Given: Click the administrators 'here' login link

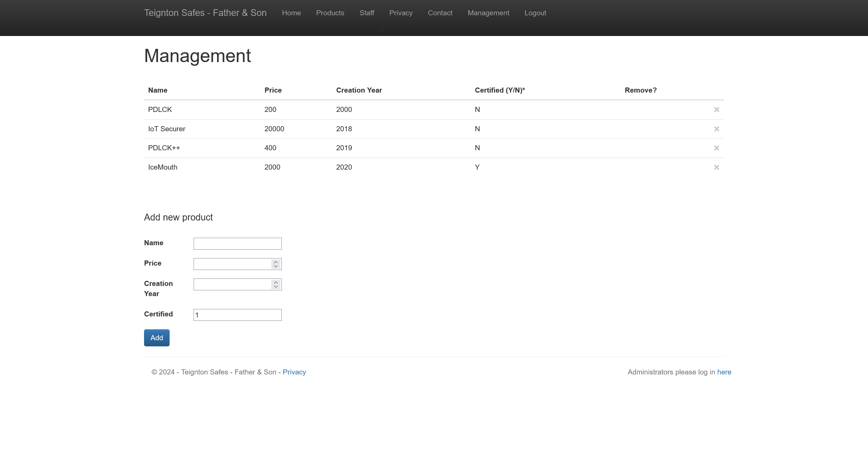Looking at the screenshot, I should [x=724, y=372].
